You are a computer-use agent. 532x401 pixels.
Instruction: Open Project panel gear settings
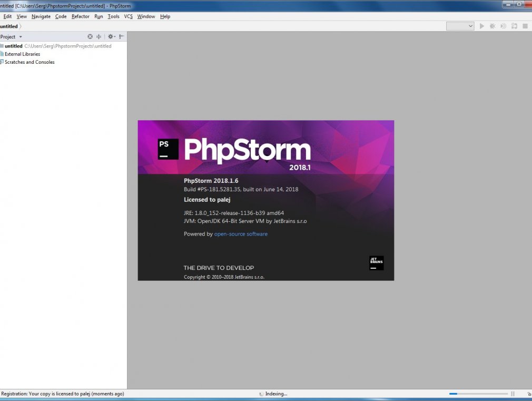pyautogui.click(x=111, y=37)
